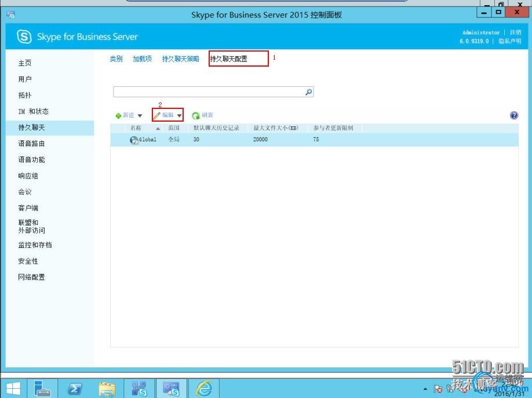Screen dimensions: 532x398
Task: Click the 75 participant limit value
Action: tap(316, 140)
